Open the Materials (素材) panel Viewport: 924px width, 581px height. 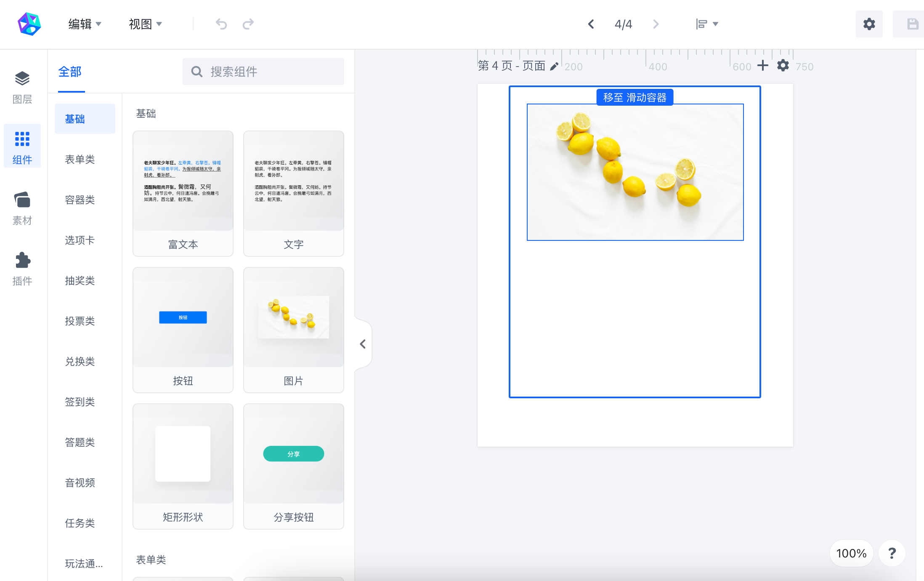(x=22, y=208)
